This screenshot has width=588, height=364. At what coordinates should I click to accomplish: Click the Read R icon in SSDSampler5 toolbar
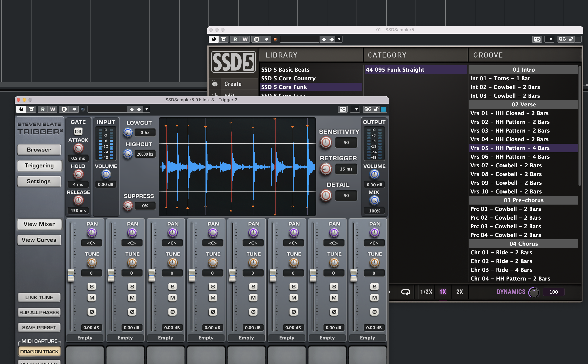[x=235, y=39]
